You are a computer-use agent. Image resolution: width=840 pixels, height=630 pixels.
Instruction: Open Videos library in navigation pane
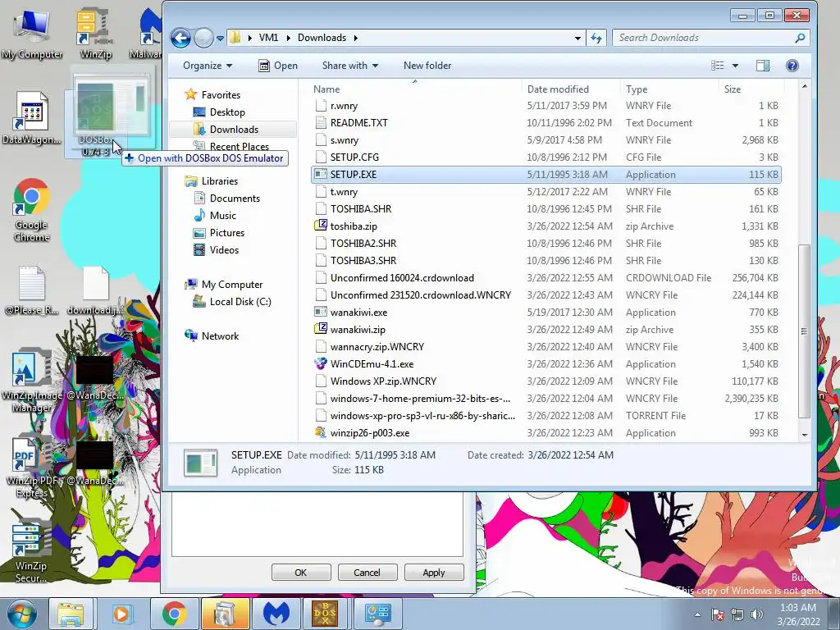pos(217,249)
